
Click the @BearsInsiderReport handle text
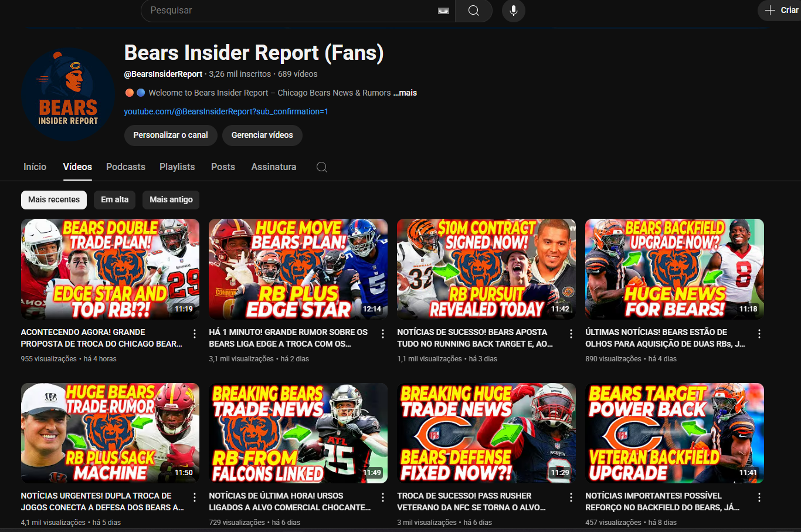(x=163, y=74)
